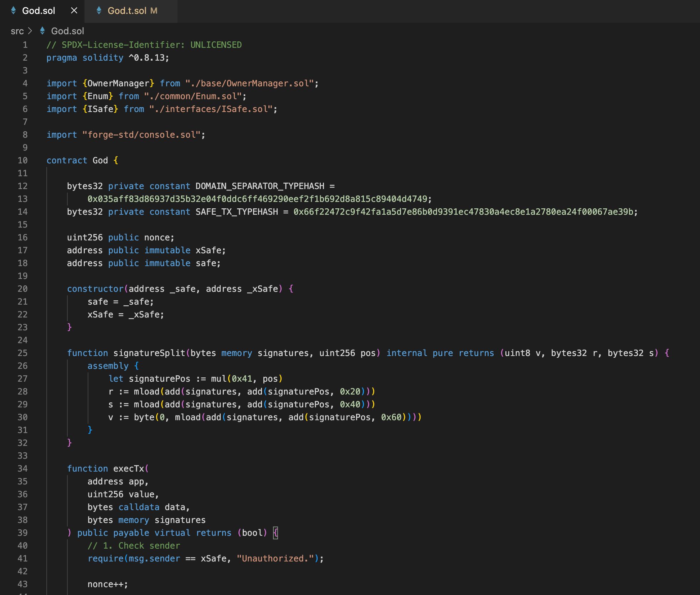Select the God.sol editor tab

coord(38,11)
